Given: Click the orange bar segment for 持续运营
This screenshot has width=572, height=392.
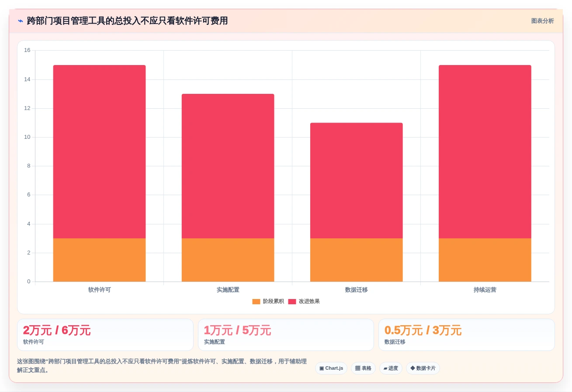Looking at the screenshot, I should 485,260.
